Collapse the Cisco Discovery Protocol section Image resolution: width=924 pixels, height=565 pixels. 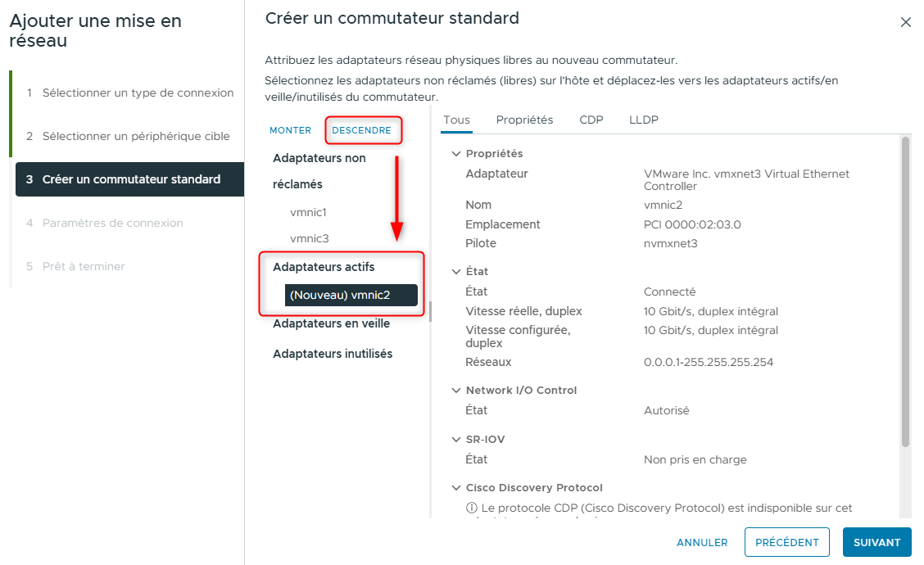pyautogui.click(x=456, y=488)
